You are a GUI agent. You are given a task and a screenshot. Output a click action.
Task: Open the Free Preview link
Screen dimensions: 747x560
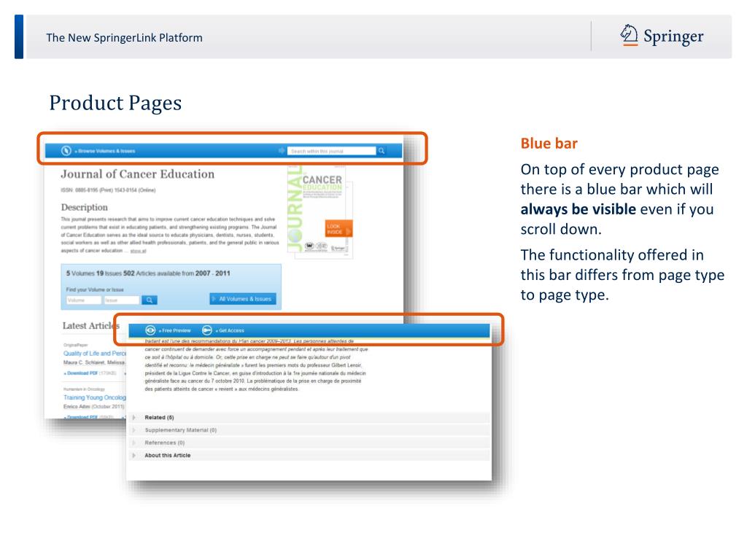click(x=175, y=330)
